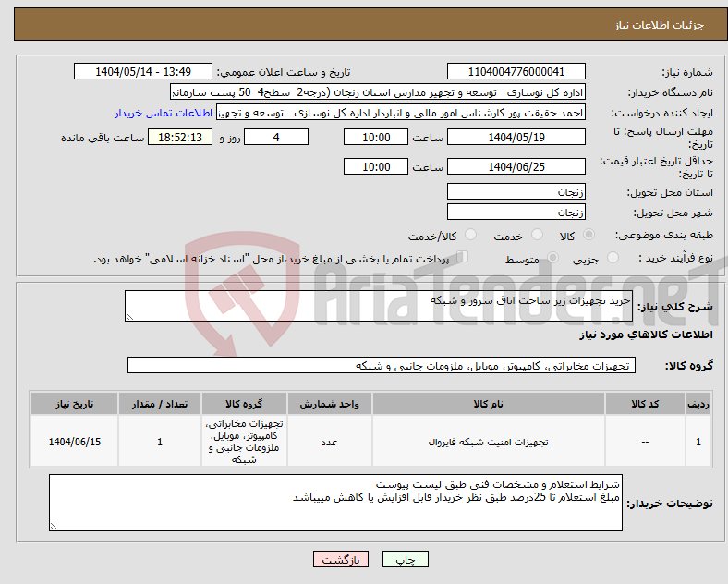Click the table cell تجهیزات امنیت شبکه فایروال

point(489,442)
